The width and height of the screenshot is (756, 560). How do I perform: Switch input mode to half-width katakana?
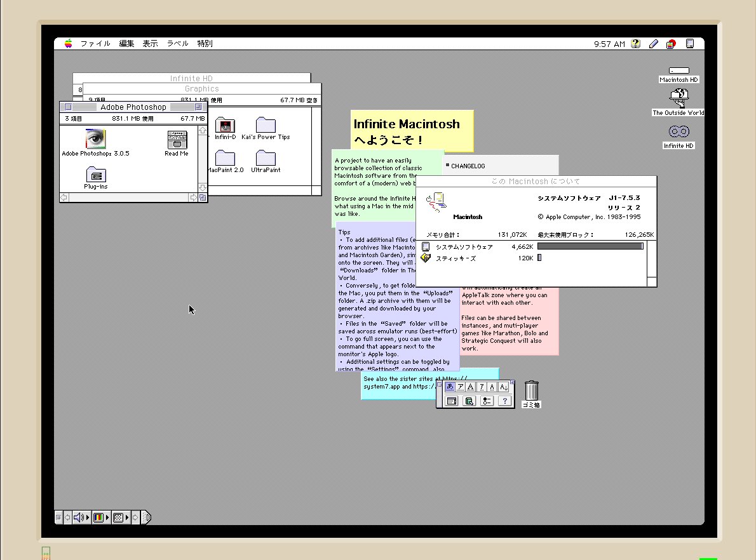[x=481, y=387]
